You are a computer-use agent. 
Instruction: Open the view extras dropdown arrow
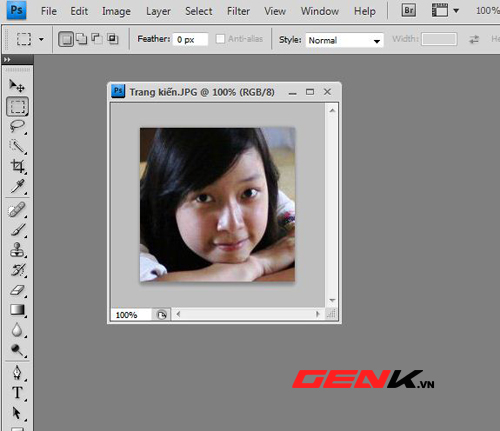click(456, 11)
